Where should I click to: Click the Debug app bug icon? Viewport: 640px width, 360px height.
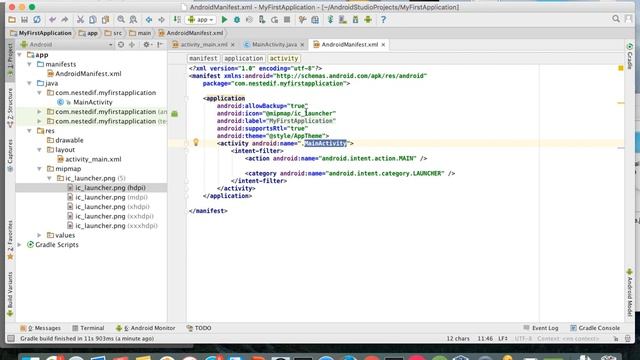tap(237, 20)
